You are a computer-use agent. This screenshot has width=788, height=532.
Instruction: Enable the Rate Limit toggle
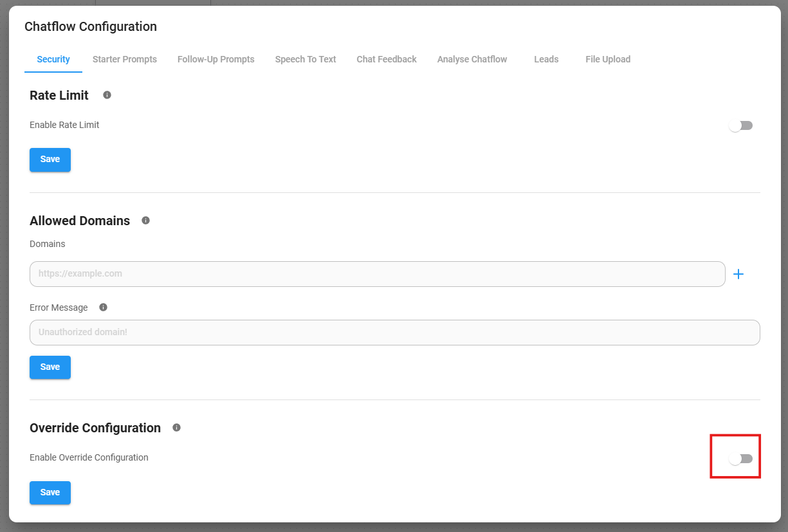click(740, 125)
